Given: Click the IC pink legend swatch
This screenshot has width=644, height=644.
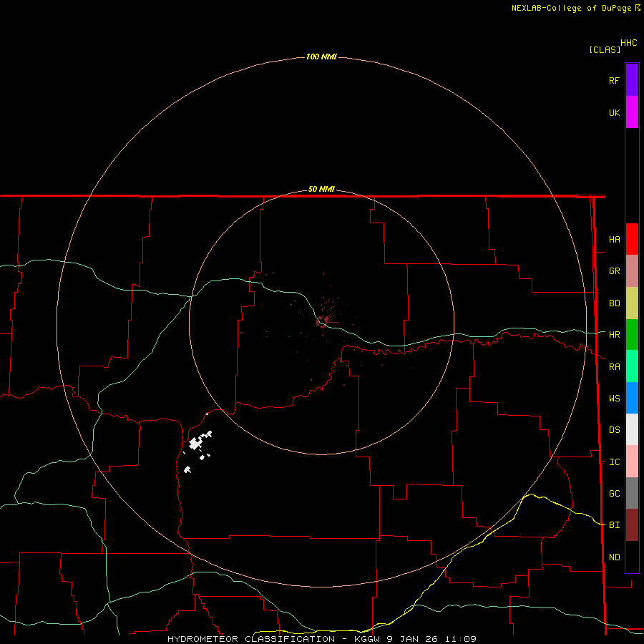Looking at the screenshot, I should click(632, 462).
